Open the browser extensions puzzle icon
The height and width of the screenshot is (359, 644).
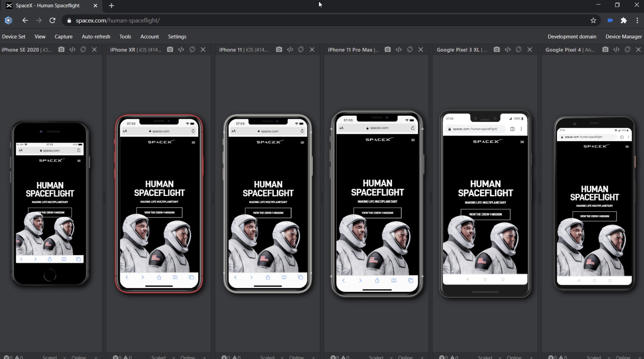click(x=624, y=21)
